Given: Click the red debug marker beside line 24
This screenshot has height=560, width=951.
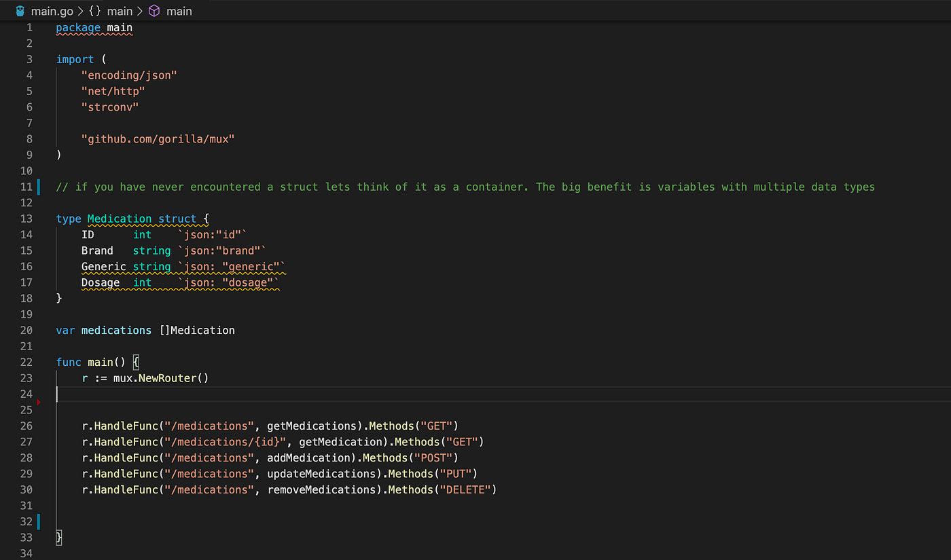Looking at the screenshot, I should (39, 402).
